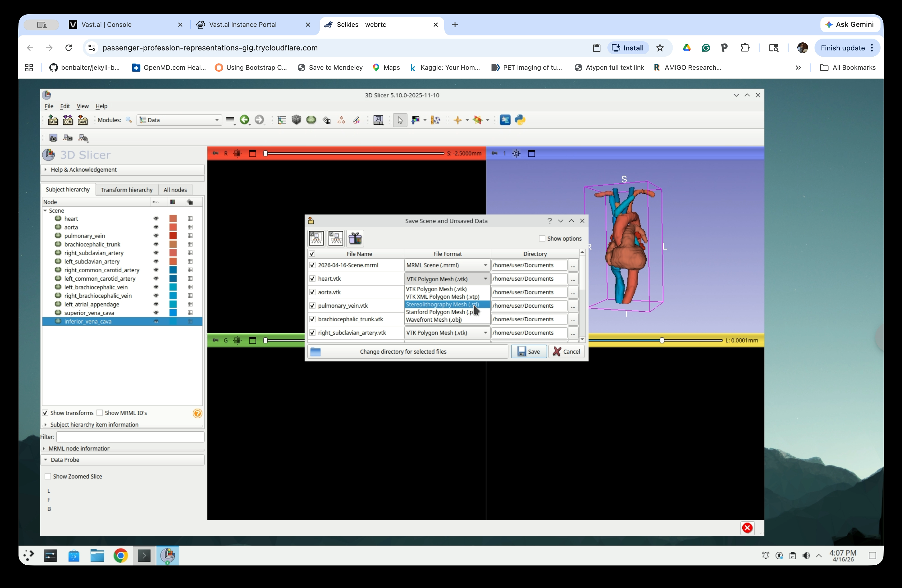This screenshot has height=588, width=902.
Task: Select the mouse interaction cursor tool
Action: [400, 120]
